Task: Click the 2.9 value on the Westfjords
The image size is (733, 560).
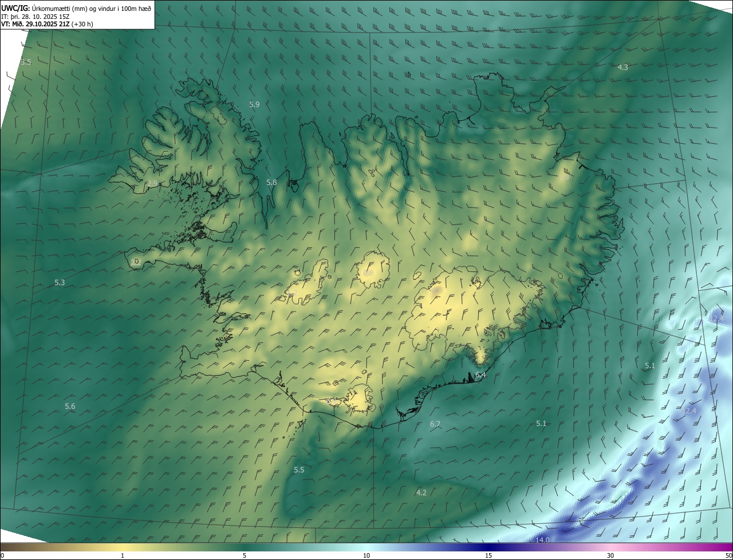Action: (152, 183)
